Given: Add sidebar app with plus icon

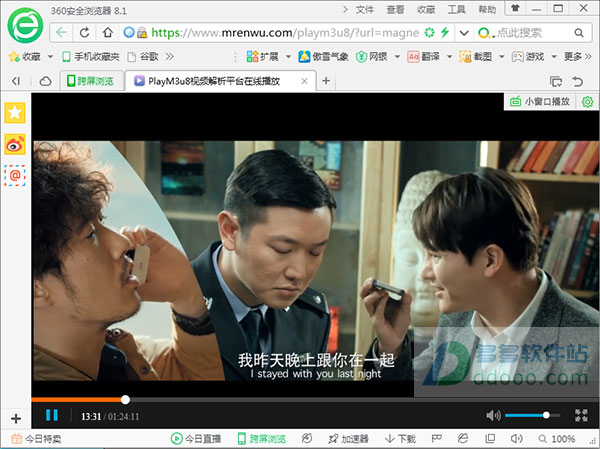Looking at the screenshot, I should pos(16,418).
